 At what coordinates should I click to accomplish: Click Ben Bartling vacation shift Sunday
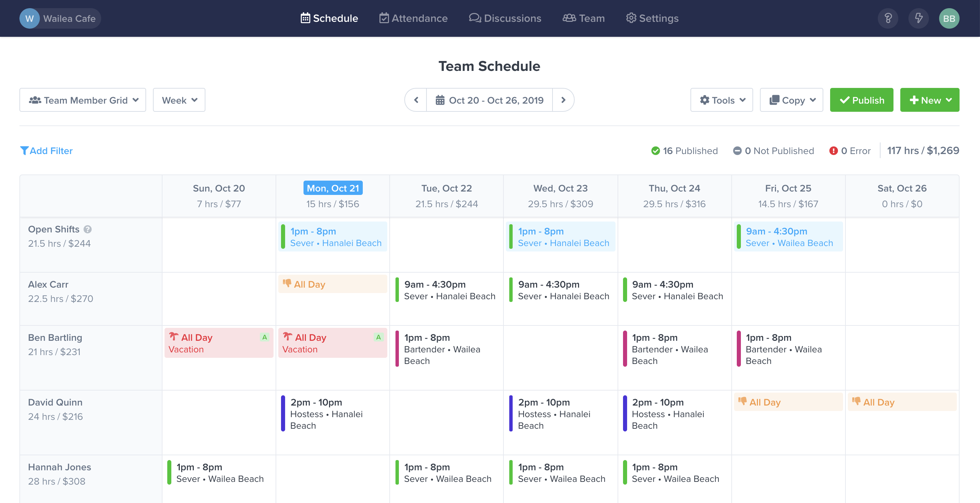tap(218, 342)
